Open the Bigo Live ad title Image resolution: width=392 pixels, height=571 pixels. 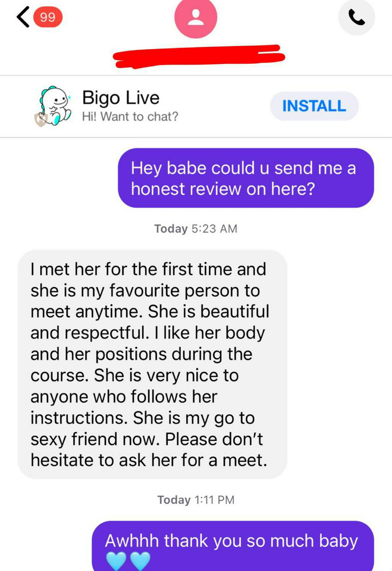click(x=120, y=98)
